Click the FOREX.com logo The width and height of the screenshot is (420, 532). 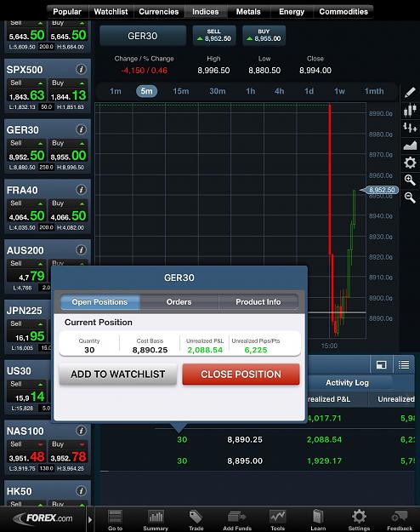pos(43,518)
